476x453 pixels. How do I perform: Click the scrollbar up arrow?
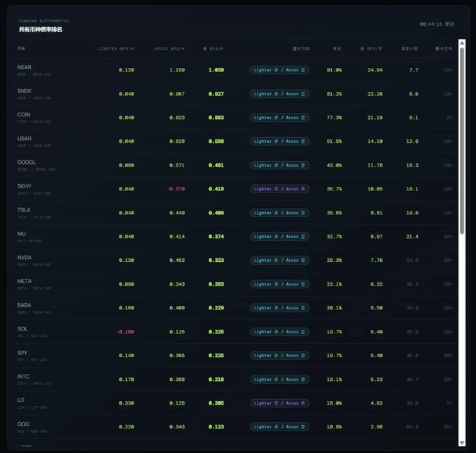coord(462,43)
